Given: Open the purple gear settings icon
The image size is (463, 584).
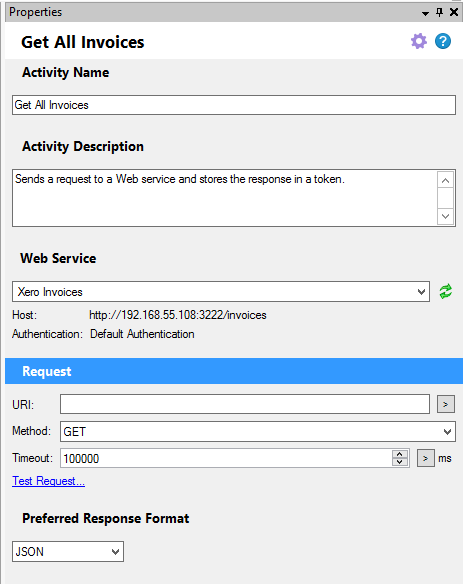Looking at the screenshot, I should [x=419, y=41].
